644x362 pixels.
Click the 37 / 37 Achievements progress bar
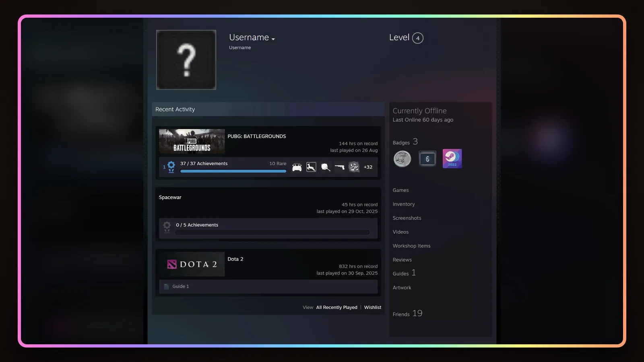tap(233, 171)
